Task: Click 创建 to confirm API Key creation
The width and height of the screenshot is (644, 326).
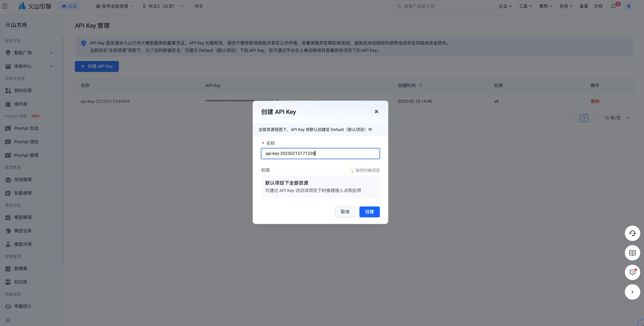Action: tap(370, 212)
